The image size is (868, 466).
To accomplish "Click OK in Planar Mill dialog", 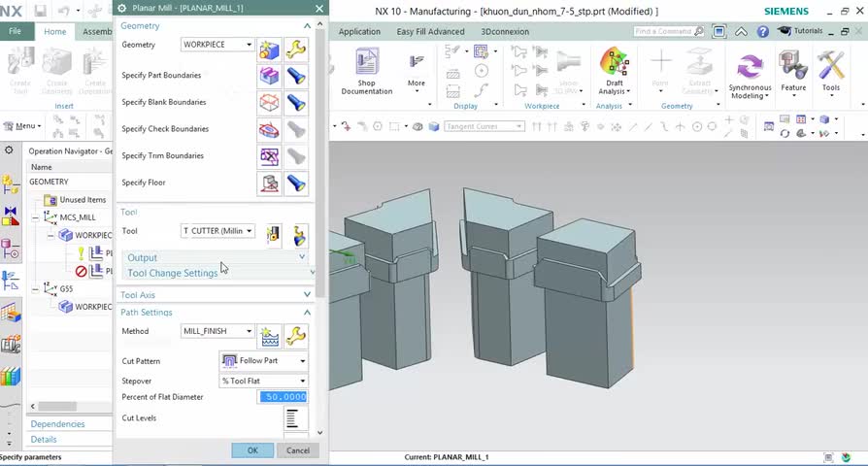I will [252, 450].
